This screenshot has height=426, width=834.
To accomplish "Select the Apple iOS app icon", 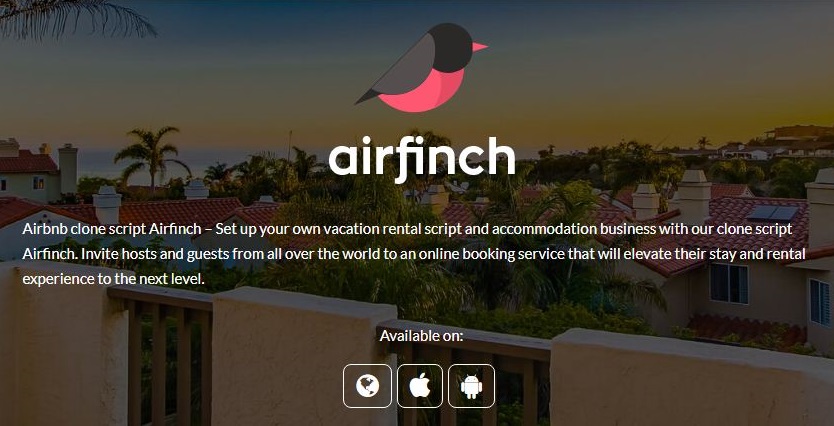I will (420, 386).
